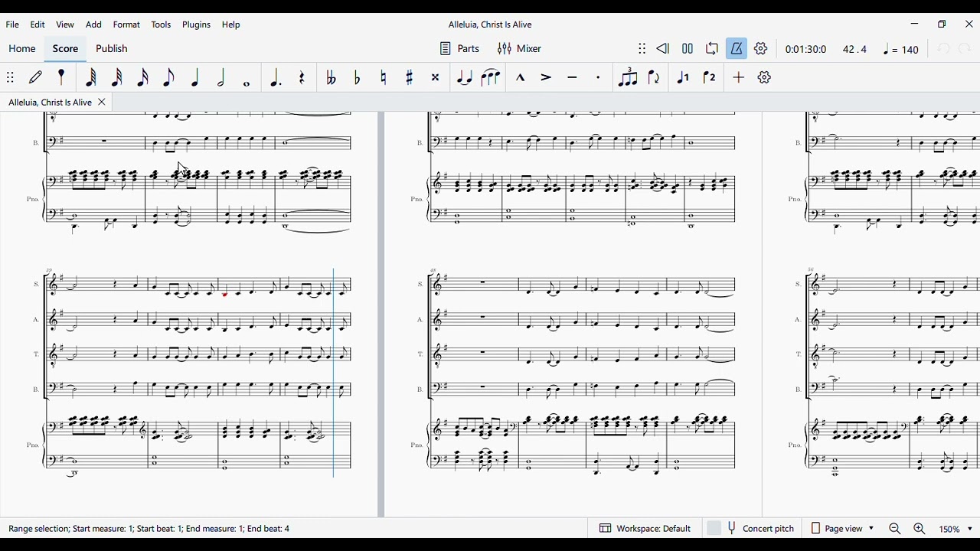Open the Workspace: Default selector
Screen dimensions: 980x551
click(x=646, y=529)
